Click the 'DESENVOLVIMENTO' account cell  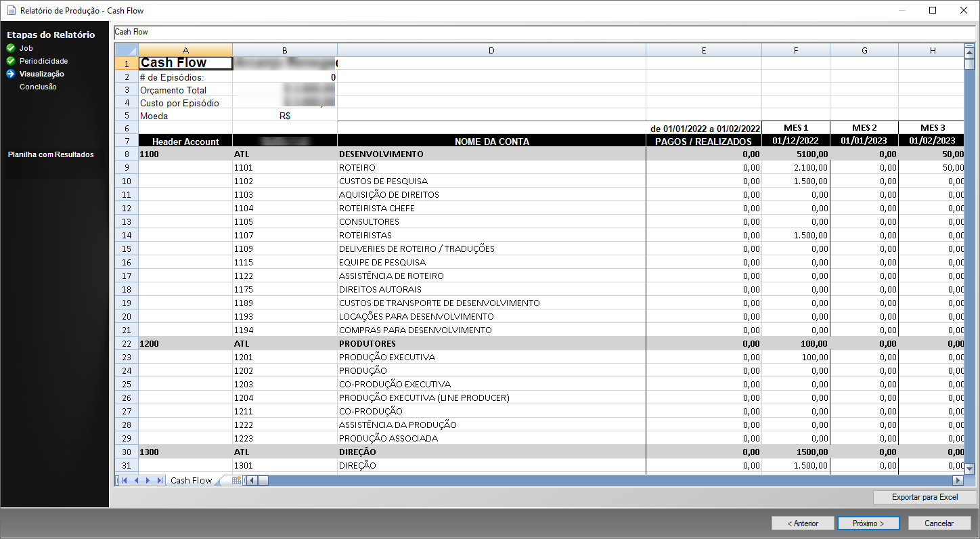click(491, 154)
